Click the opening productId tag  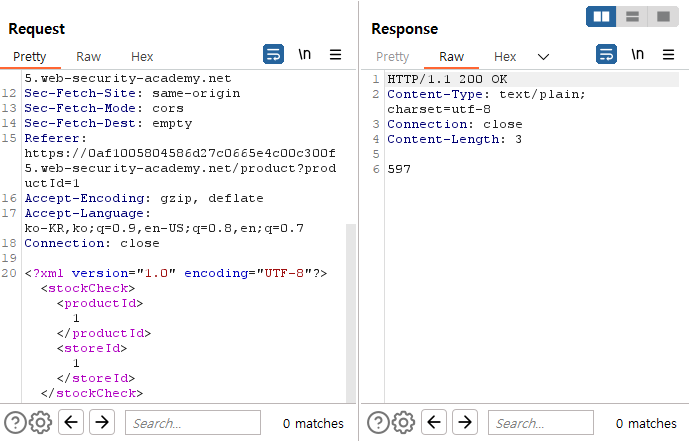pos(100,303)
